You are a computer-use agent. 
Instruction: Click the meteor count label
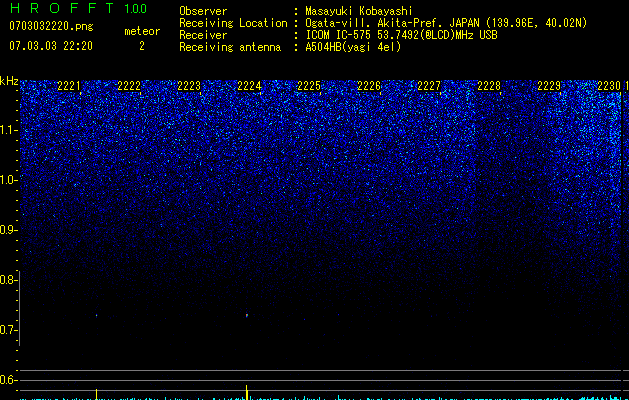(142, 31)
